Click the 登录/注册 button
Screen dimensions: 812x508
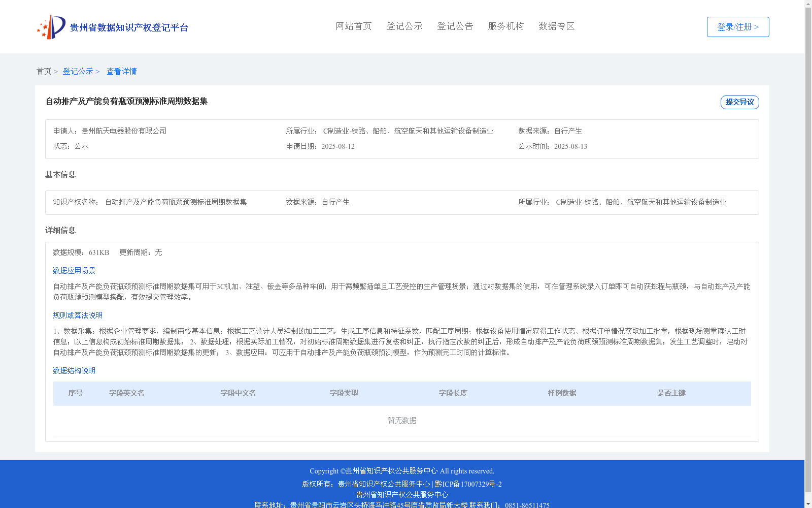738,27
